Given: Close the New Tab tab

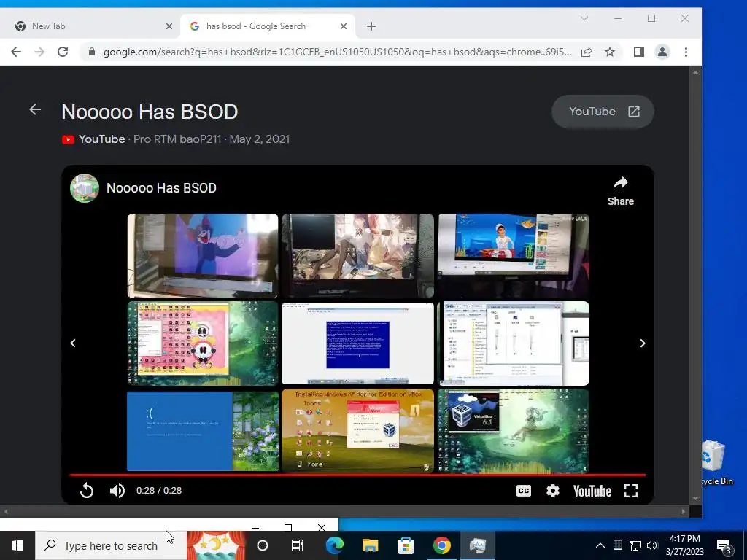Looking at the screenshot, I should click(x=169, y=26).
